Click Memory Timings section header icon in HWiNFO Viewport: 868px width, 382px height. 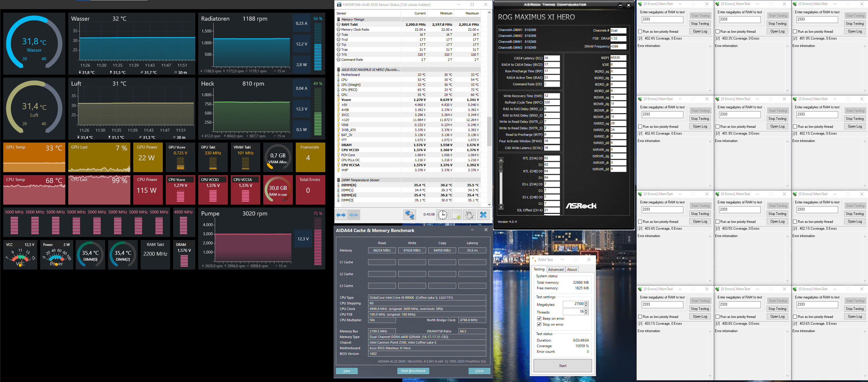338,19
